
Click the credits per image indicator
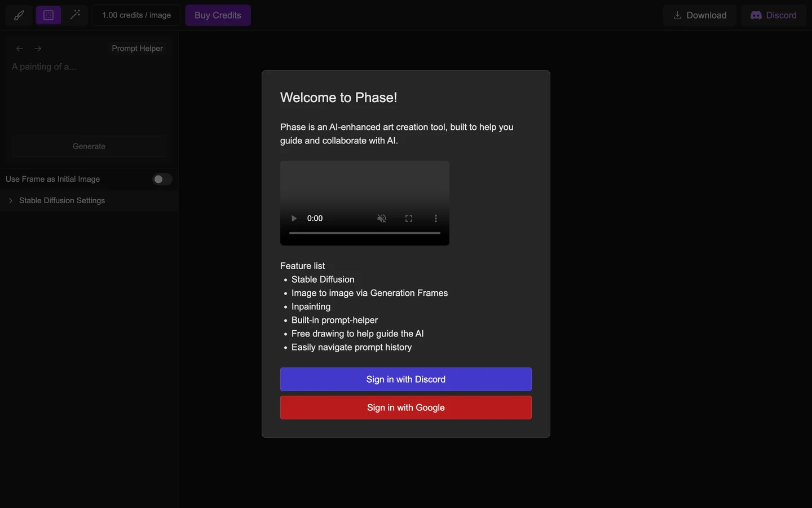coord(136,15)
